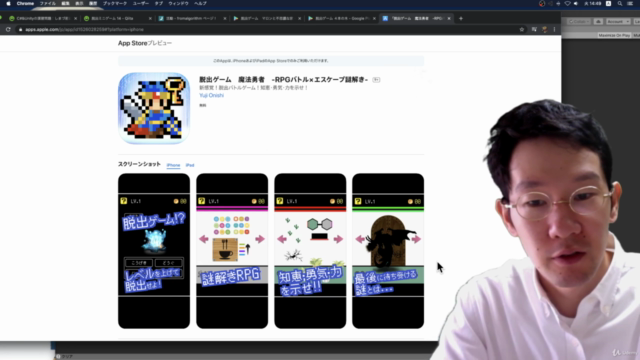
Task: Switch to the 4本の木 Google Play tab
Action: point(342,18)
